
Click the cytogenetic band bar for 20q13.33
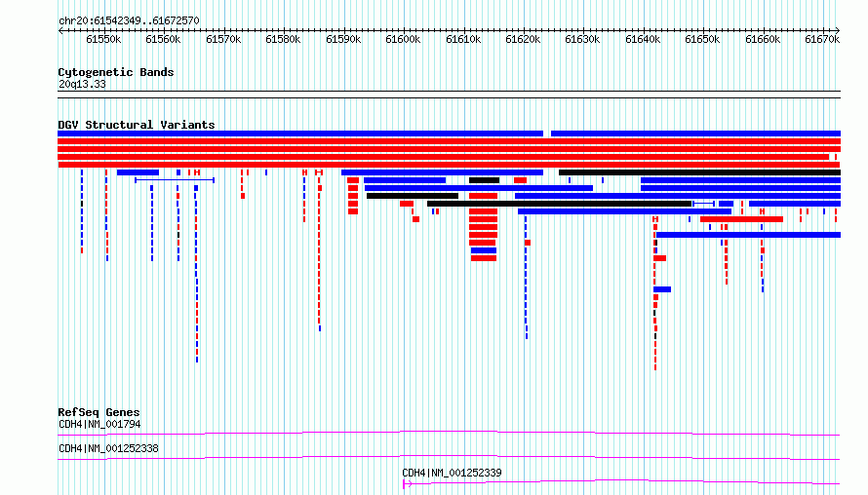(x=449, y=95)
